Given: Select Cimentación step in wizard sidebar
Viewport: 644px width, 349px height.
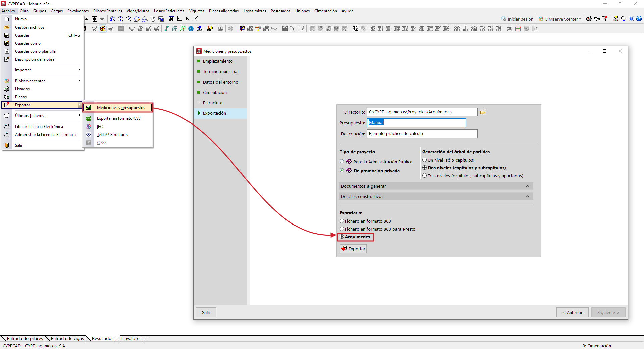Looking at the screenshot, I should [x=215, y=93].
